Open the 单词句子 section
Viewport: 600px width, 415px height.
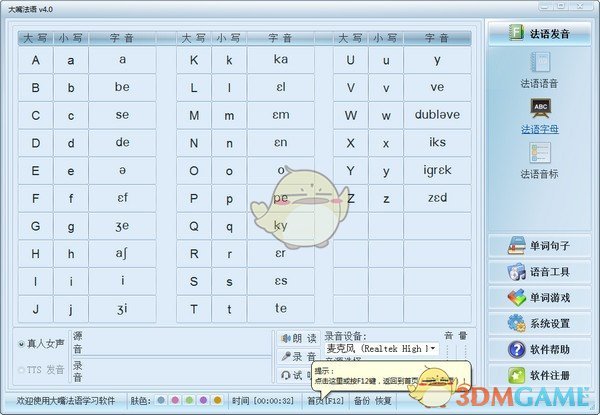(x=540, y=246)
